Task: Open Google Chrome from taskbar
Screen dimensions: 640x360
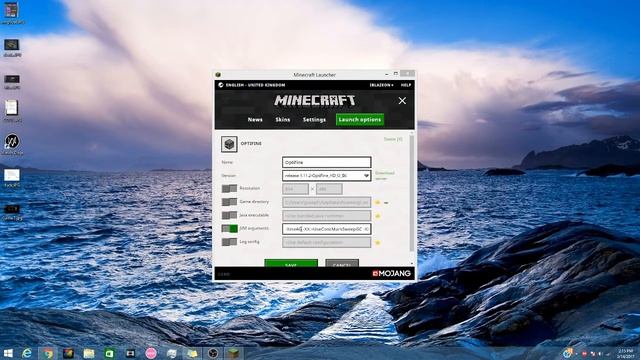Action: (48, 353)
